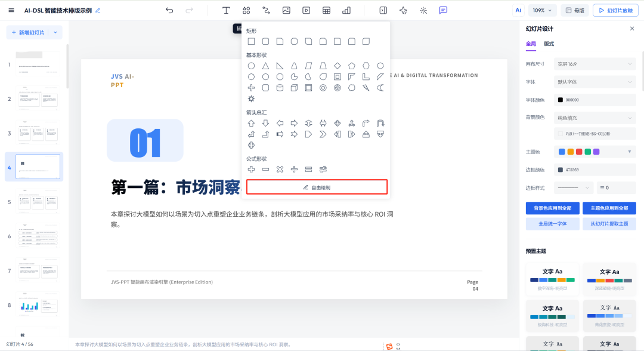Insert the division formula shape

click(x=294, y=170)
